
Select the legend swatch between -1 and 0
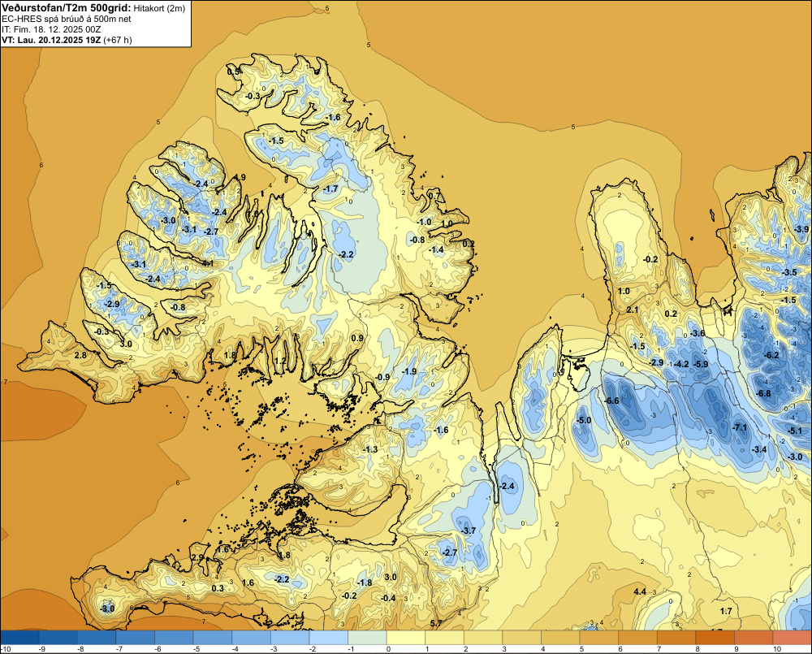pos(367,637)
